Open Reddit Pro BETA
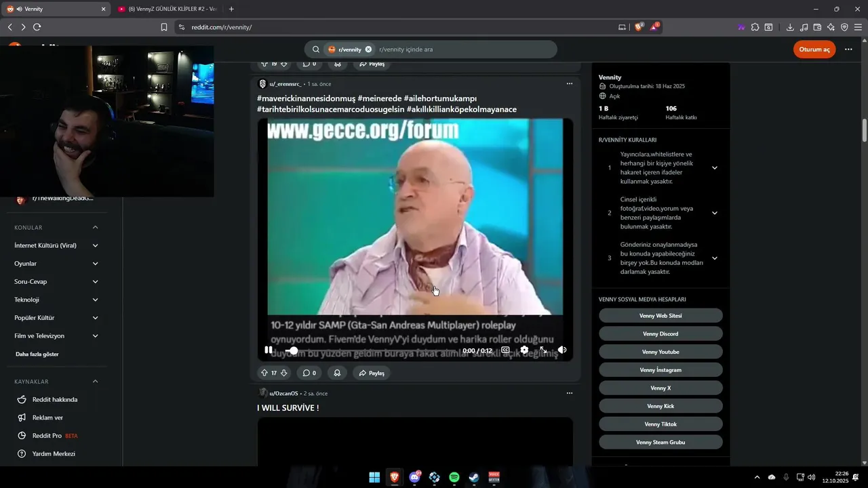 coord(56,436)
